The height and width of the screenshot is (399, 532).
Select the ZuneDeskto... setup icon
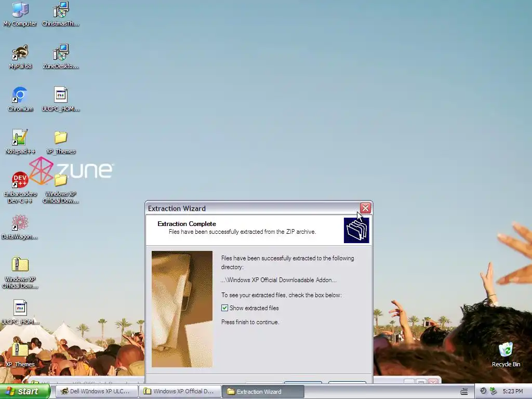tap(60, 57)
